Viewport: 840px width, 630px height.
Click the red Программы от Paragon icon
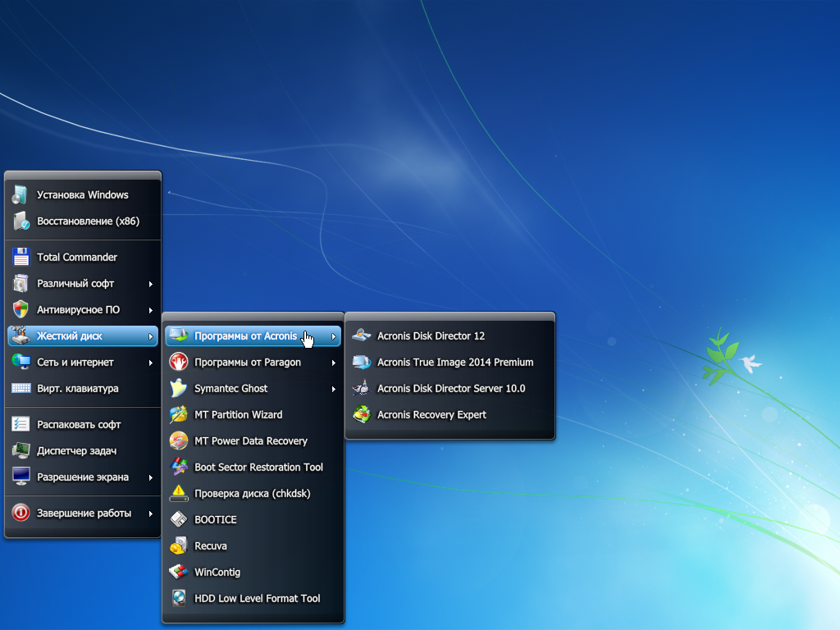pos(178,362)
